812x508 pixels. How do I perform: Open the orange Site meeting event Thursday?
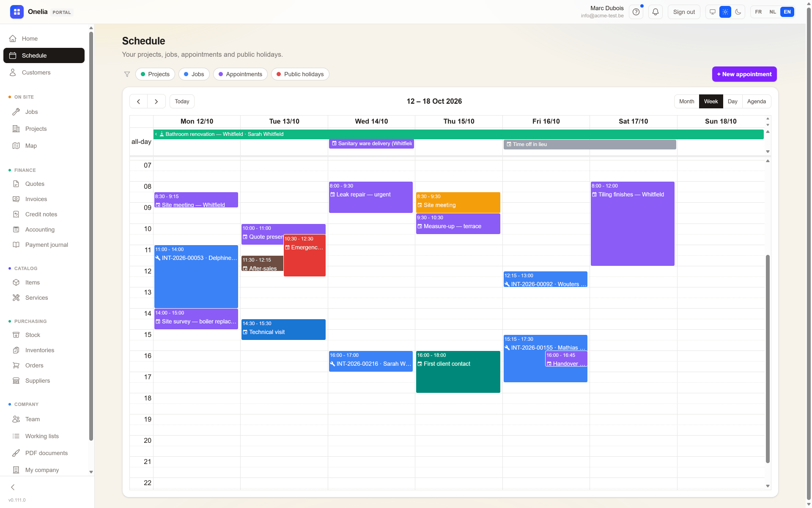[x=458, y=202]
